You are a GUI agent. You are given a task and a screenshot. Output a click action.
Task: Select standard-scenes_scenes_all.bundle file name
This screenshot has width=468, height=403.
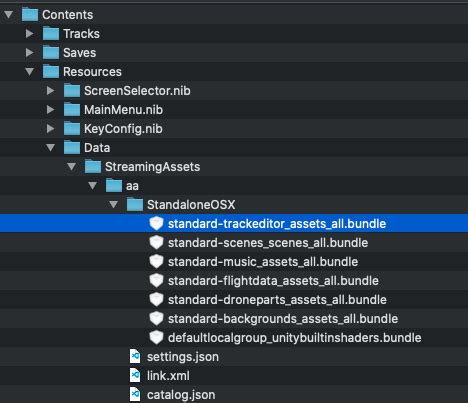(268, 243)
